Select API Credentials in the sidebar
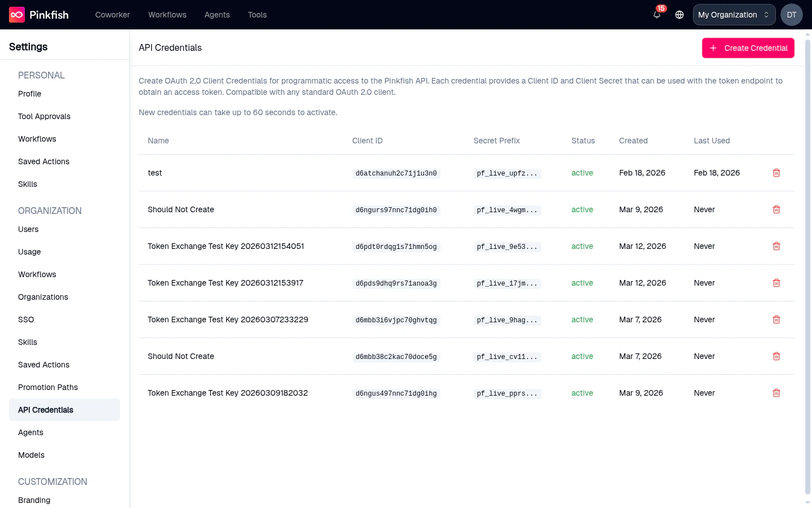 pyautogui.click(x=45, y=410)
